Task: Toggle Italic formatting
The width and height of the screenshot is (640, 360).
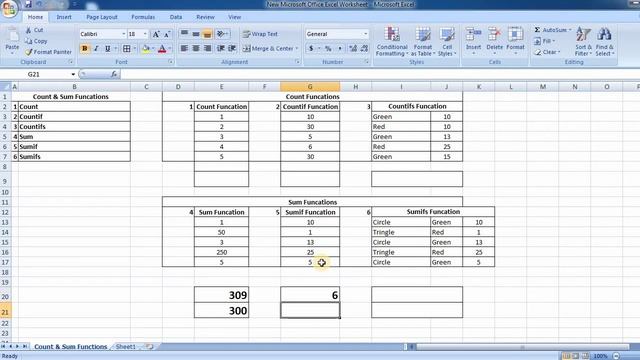Action: pos(96,49)
